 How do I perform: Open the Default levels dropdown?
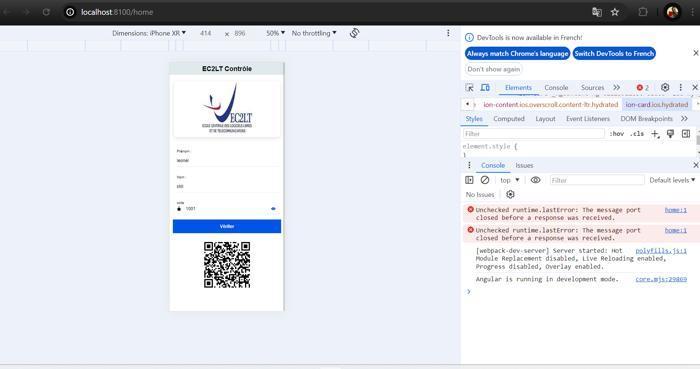tap(672, 180)
